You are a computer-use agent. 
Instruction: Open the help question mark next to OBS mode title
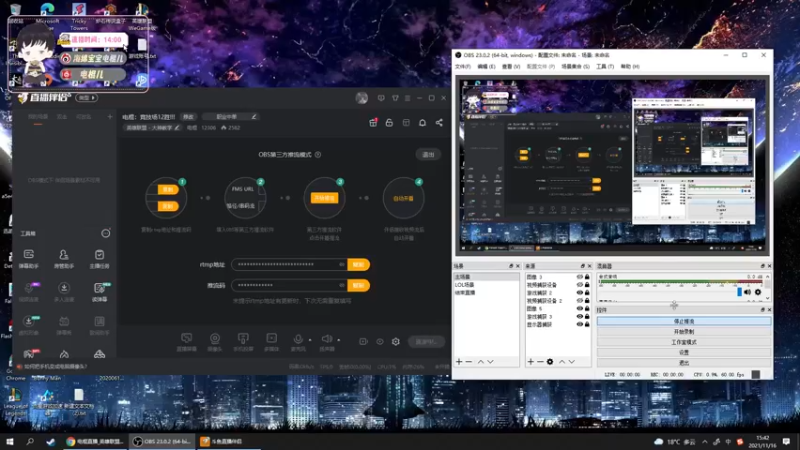click(x=318, y=155)
